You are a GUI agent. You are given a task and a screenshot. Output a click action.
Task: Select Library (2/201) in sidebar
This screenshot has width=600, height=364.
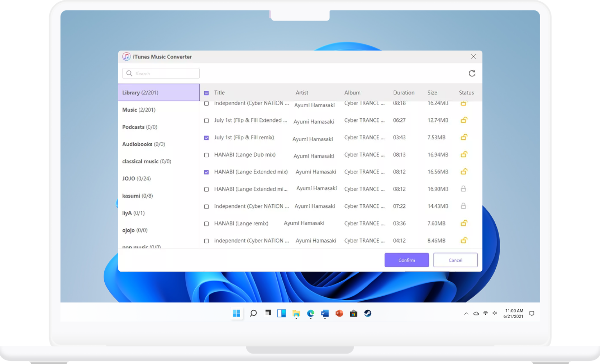[159, 92]
